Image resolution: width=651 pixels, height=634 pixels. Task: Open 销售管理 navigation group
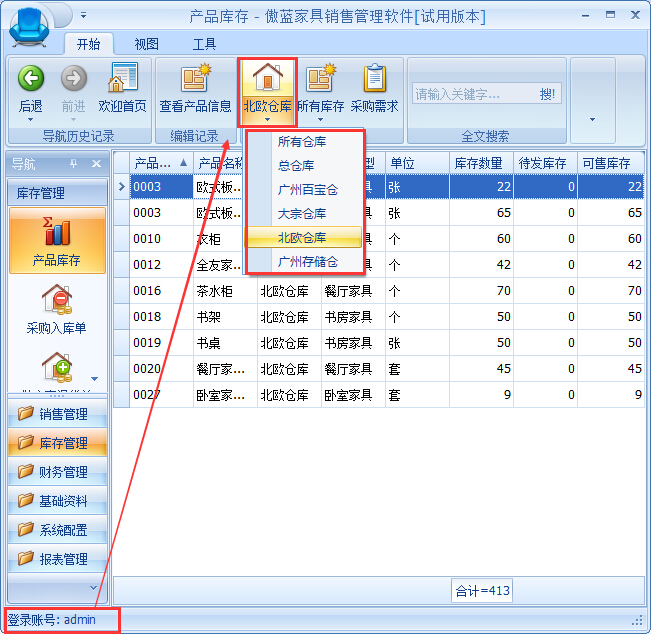coord(63,414)
